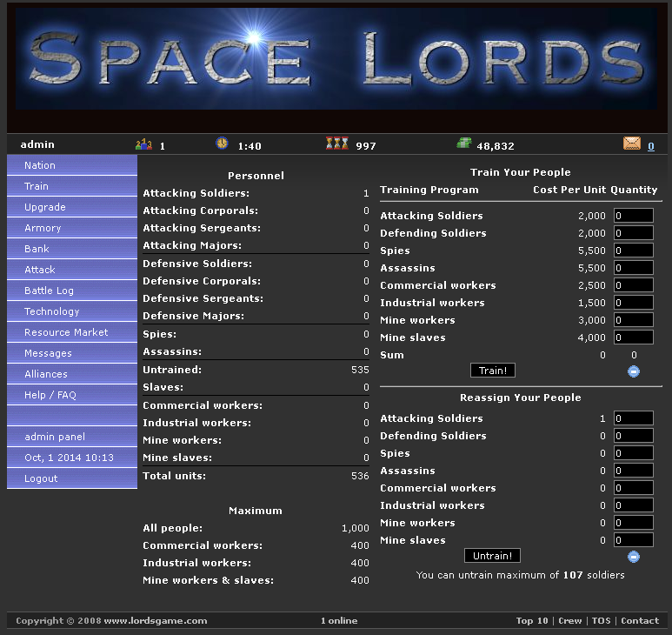Click the 1 online footer text

click(339, 620)
